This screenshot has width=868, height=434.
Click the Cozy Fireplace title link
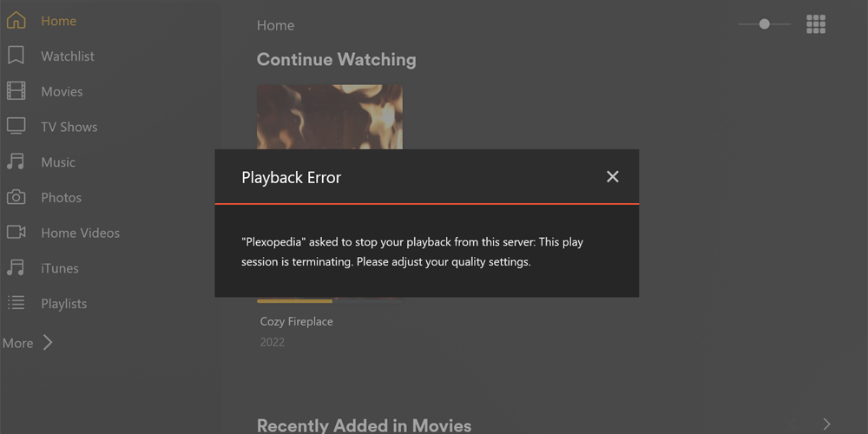click(296, 321)
